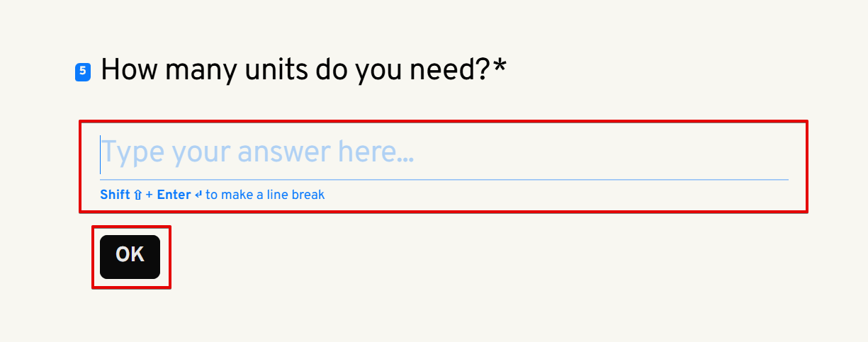Click the blue question number 5 badge
The image size is (868, 342).
[82, 72]
